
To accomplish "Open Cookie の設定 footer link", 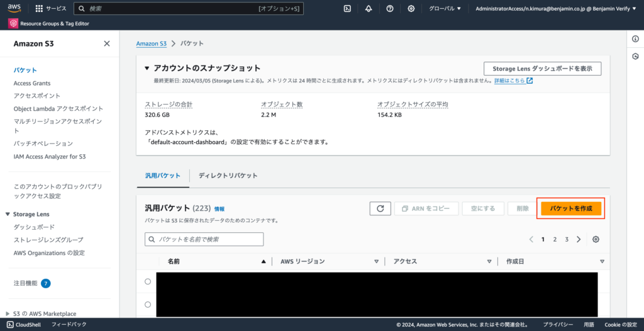I will click(x=621, y=325).
